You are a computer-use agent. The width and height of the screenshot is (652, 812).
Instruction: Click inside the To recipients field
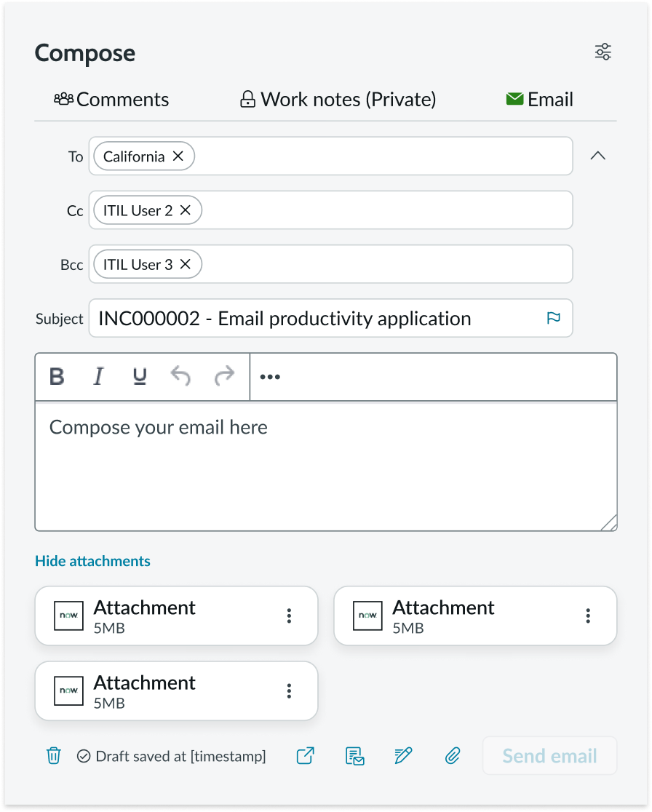tap(331, 156)
